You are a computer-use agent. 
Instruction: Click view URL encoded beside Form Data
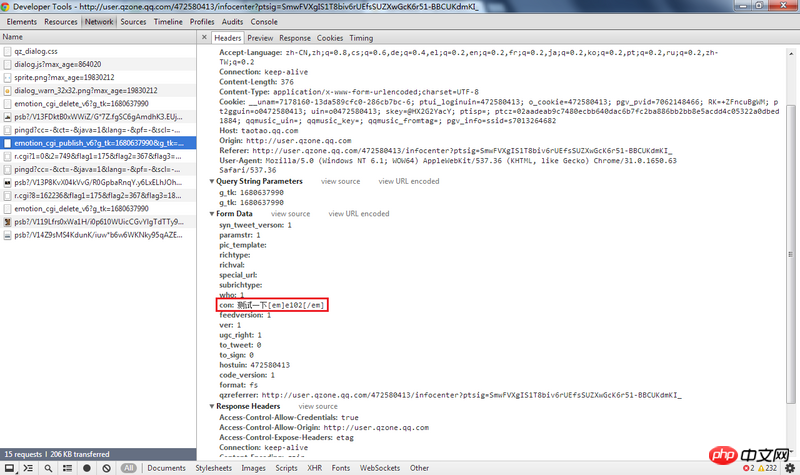(x=359, y=214)
